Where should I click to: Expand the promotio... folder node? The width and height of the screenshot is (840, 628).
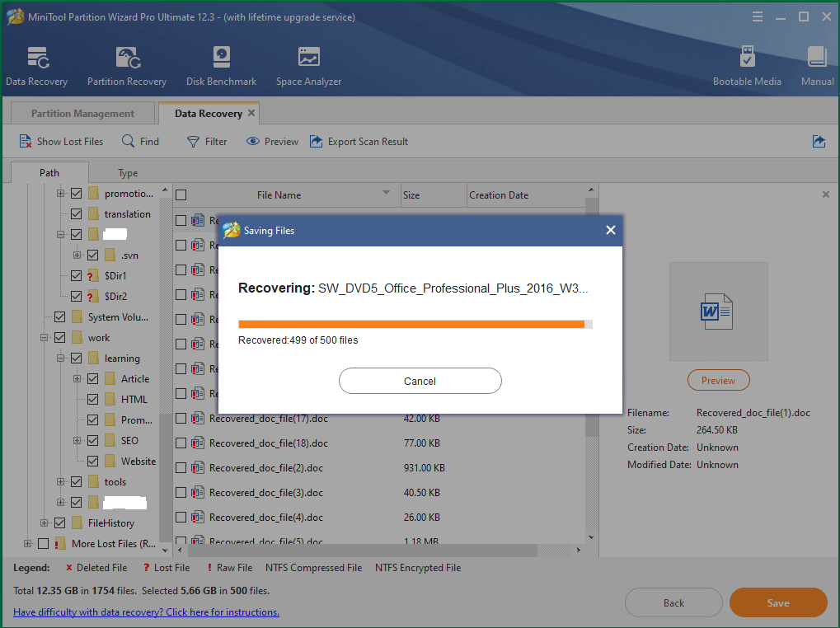[x=60, y=194]
